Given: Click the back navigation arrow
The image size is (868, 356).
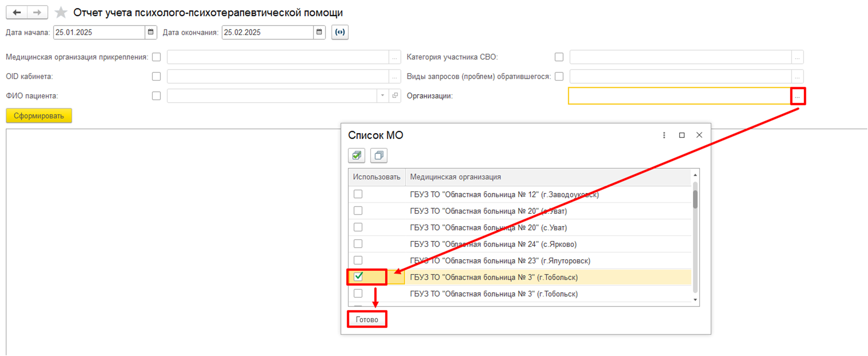Looking at the screenshot, I should point(17,13).
